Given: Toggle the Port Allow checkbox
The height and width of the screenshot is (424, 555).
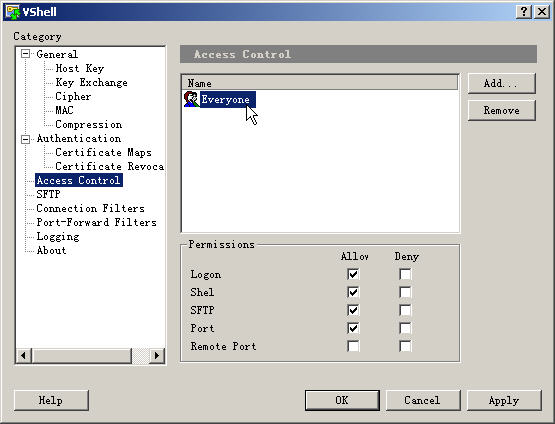Looking at the screenshot, I should click(x=353, y=328).
